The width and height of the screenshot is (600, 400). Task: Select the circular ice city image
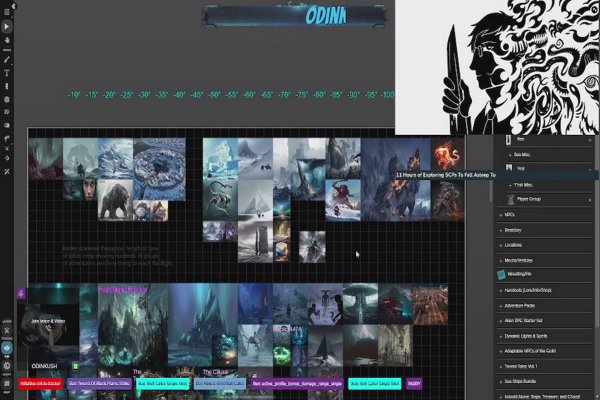point(159,168)
